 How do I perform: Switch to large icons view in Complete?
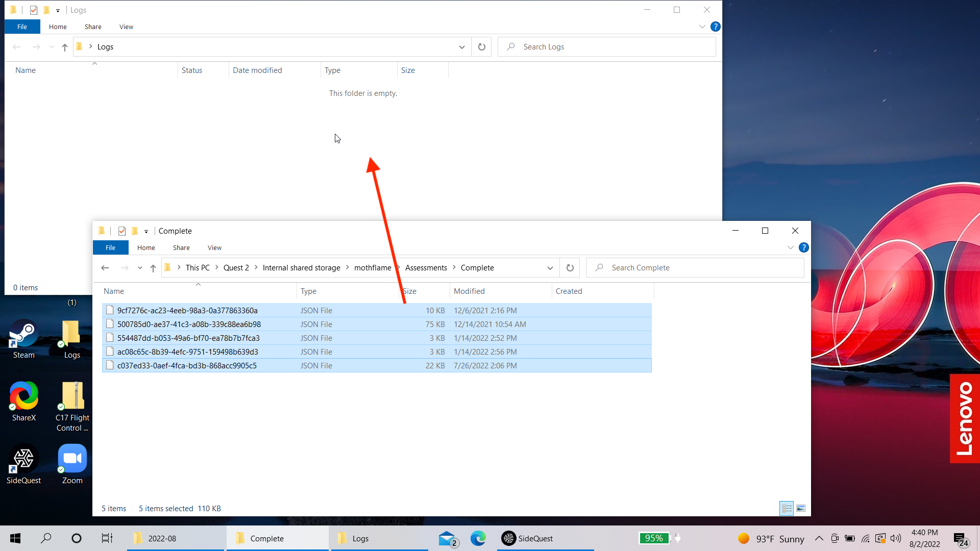(801, 508)
